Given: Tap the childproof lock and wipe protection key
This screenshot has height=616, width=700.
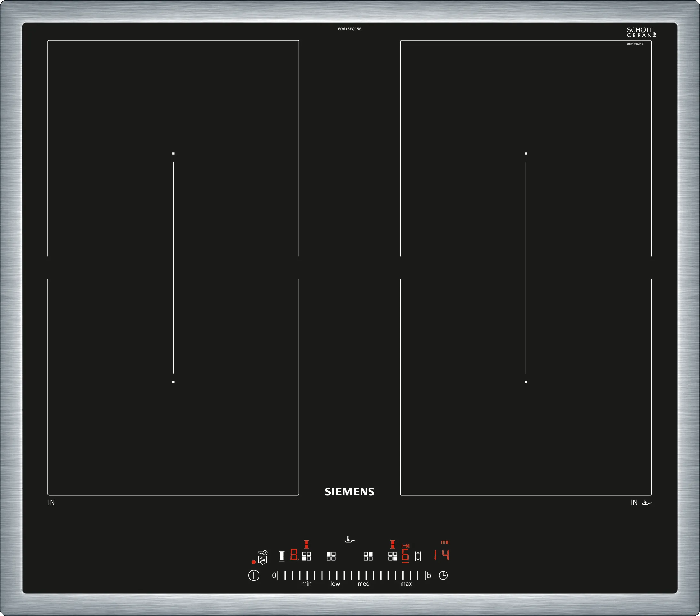Looking at the screenshot, I should pos(263,557).
